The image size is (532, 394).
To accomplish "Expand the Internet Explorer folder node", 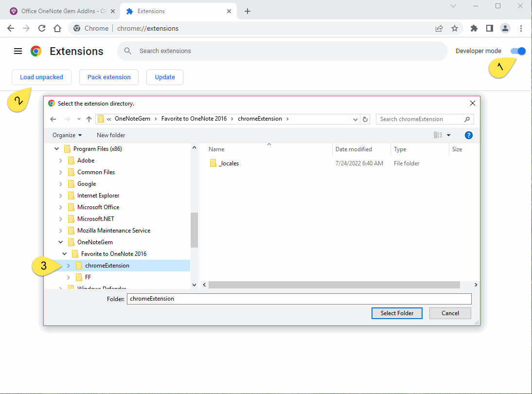I will tap(60, 196).
